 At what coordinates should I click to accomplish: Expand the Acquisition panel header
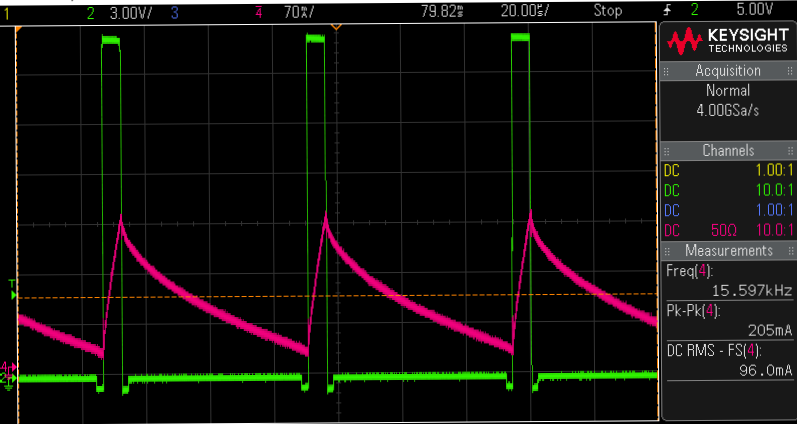(x=727, y=71)
